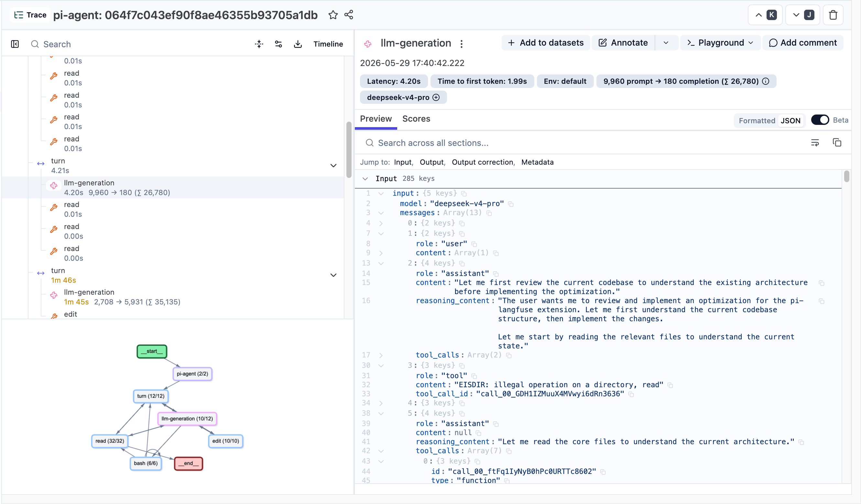Copy the model value deepseek-v4-pro
The width and height of the screenshot is (861, 504).
pyautogui.click(x=510, y=204)
